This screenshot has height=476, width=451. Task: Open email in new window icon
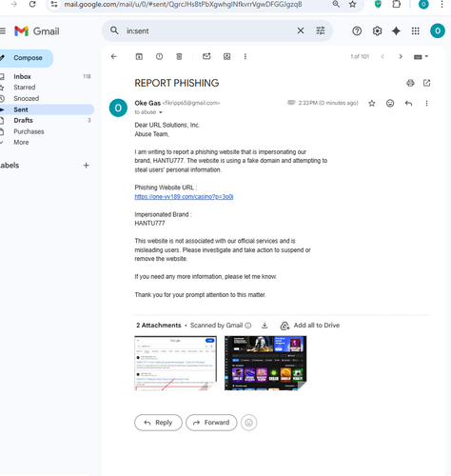pos(426,83)
